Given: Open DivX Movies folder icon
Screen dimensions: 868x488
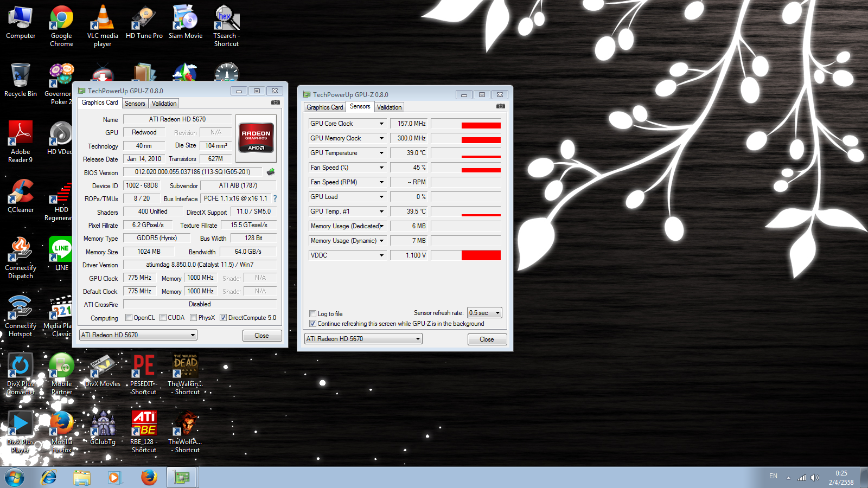Looking at the screenshot, I should (x=103, y=370).
